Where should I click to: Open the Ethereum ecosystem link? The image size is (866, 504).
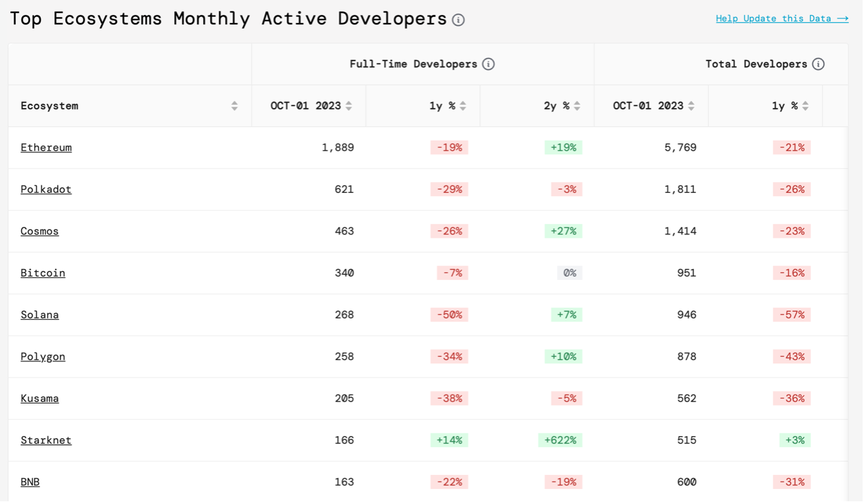point(46,147)
